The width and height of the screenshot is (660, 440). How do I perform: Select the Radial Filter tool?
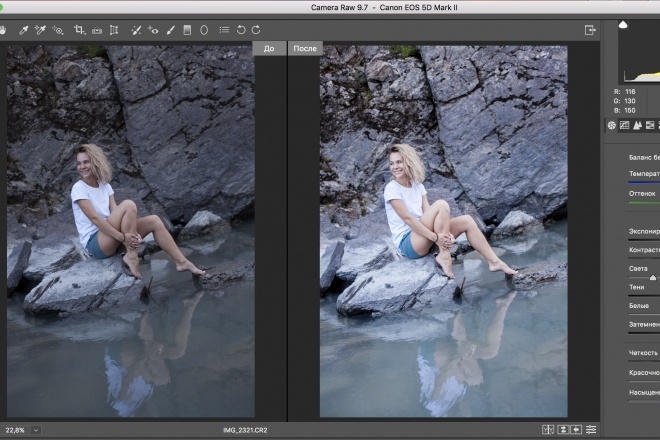(204, 30)
